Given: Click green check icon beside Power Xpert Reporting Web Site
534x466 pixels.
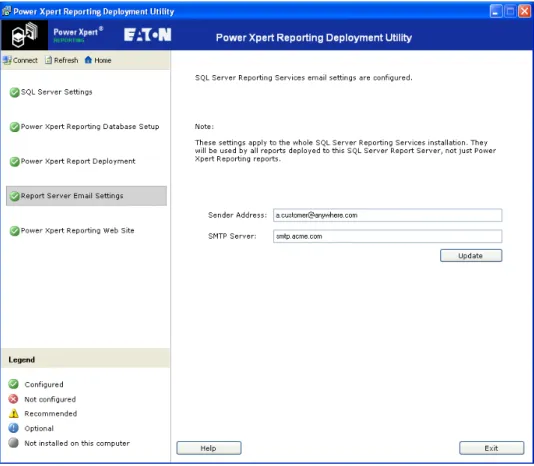Looking at the screenshot, I should tap(15, 231).
